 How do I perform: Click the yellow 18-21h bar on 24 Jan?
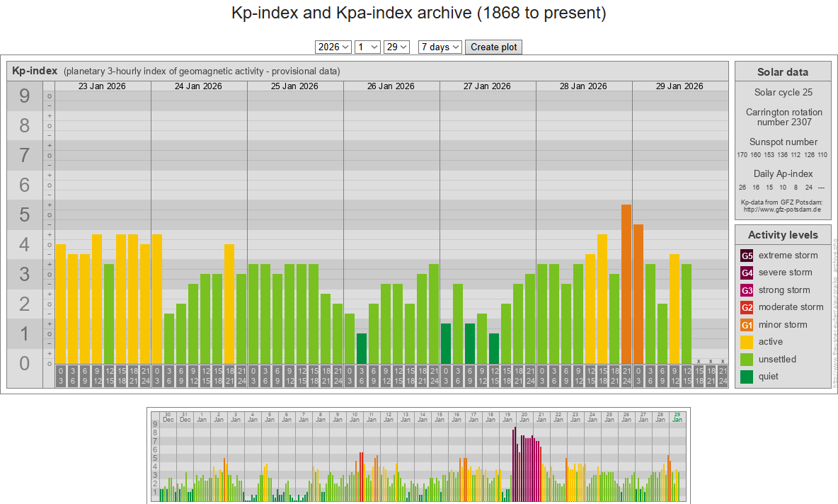tap(229, 304)
